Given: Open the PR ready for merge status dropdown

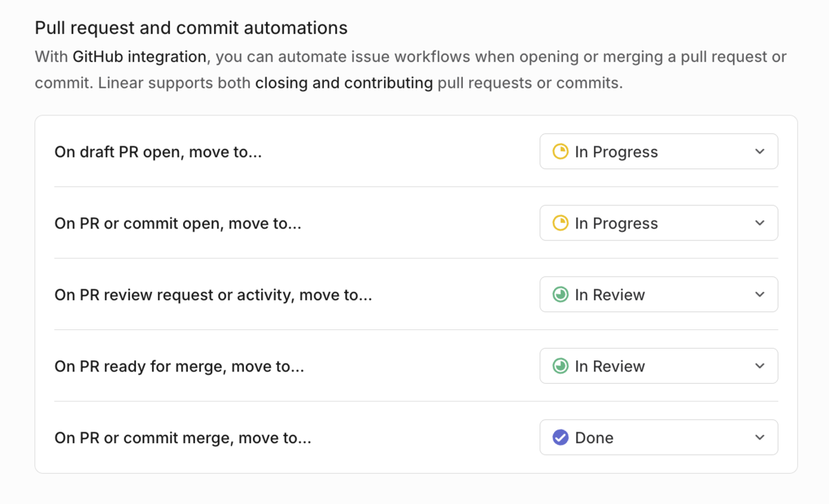Looking at the screenshot, I should pos(658,366).
